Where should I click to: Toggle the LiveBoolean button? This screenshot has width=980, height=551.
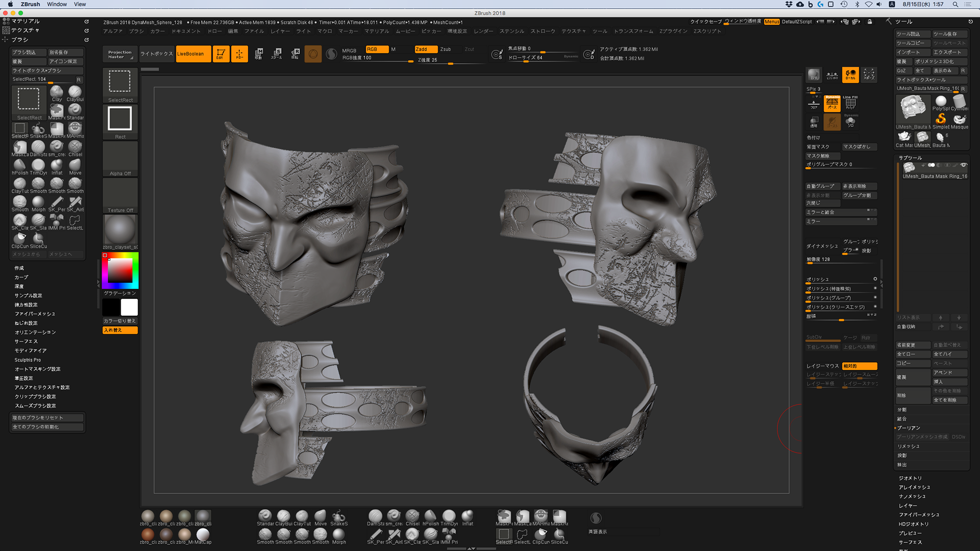click(x=193, y=54)
